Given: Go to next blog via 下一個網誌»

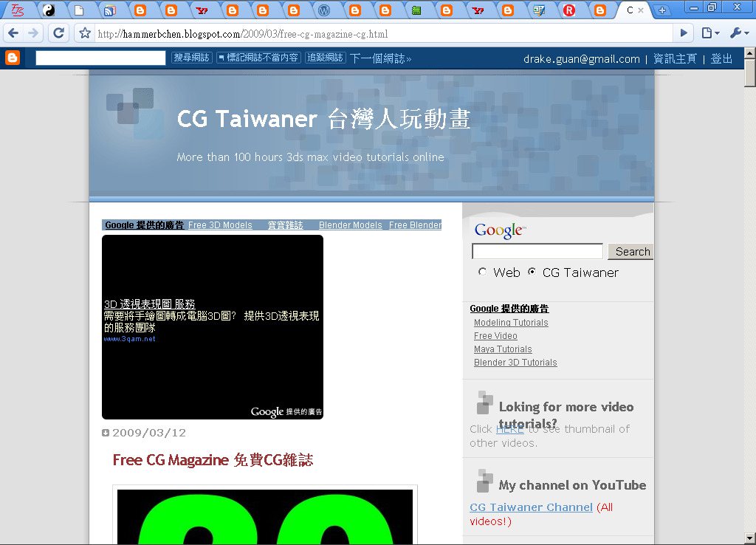Looking at the screenshot, I should [x=380, y=58].
